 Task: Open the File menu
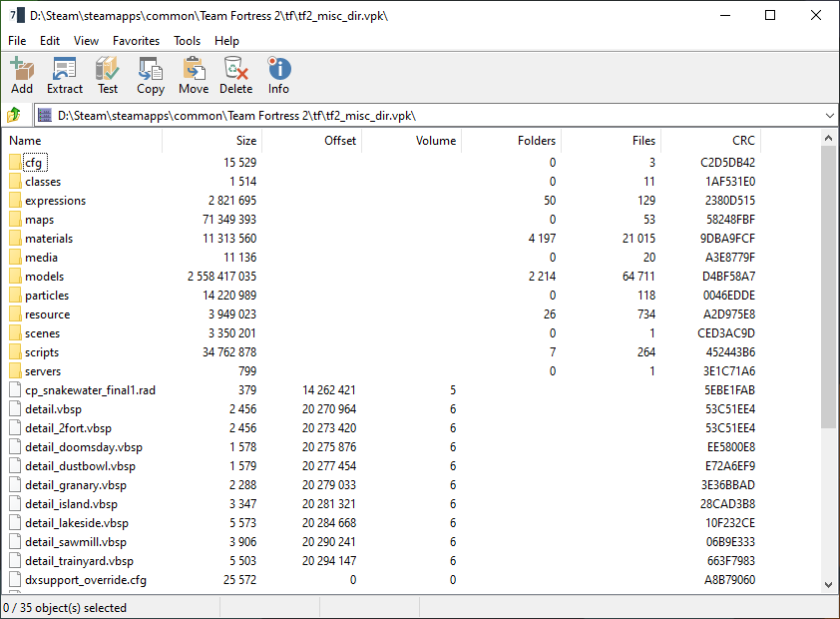pos(17,41)
